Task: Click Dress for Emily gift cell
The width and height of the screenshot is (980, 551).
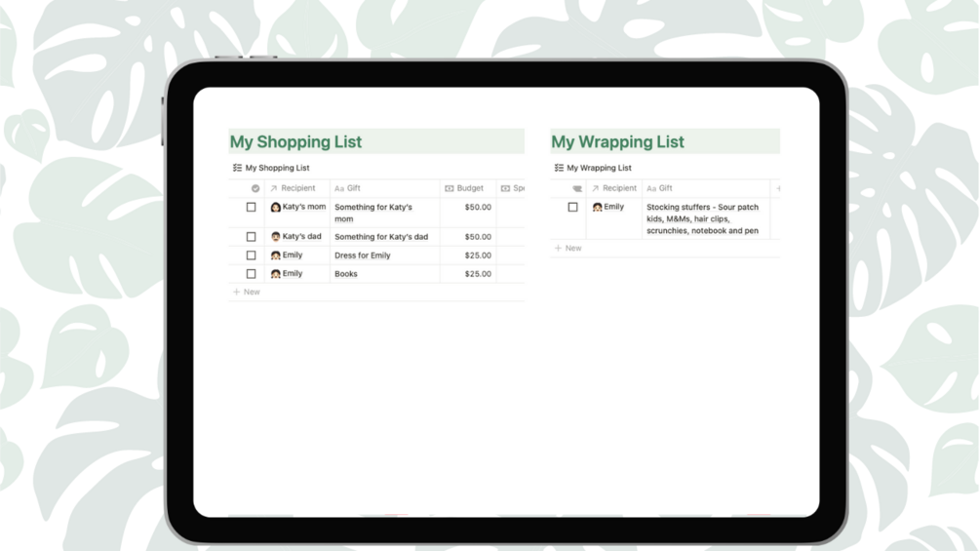Action: (385, 256)
